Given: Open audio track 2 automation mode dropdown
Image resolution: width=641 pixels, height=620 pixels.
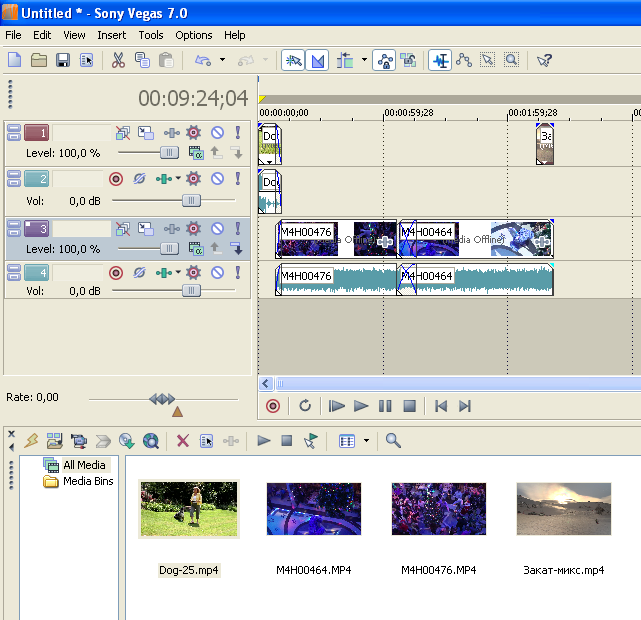Looking at the screenshot, I should click(x=179, y=179).
